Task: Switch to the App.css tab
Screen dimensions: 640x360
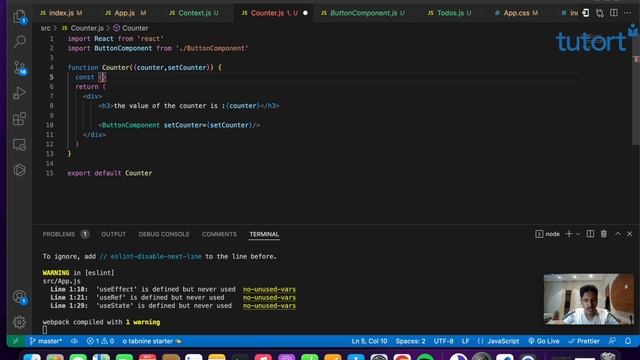Action: pos(516,13)
